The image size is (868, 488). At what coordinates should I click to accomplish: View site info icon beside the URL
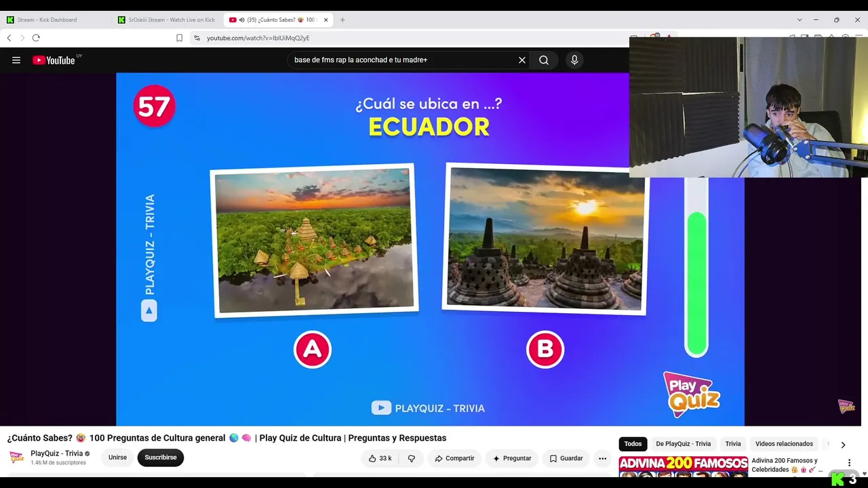point(197,38)
